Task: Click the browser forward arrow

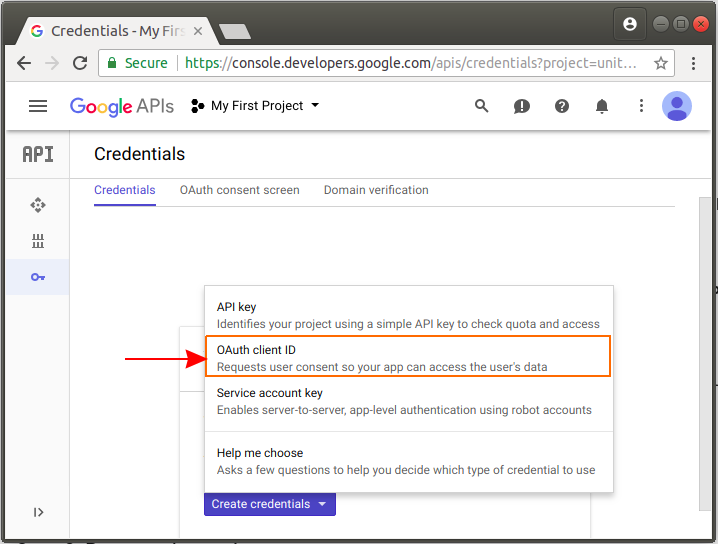Action: click(52, 63)
